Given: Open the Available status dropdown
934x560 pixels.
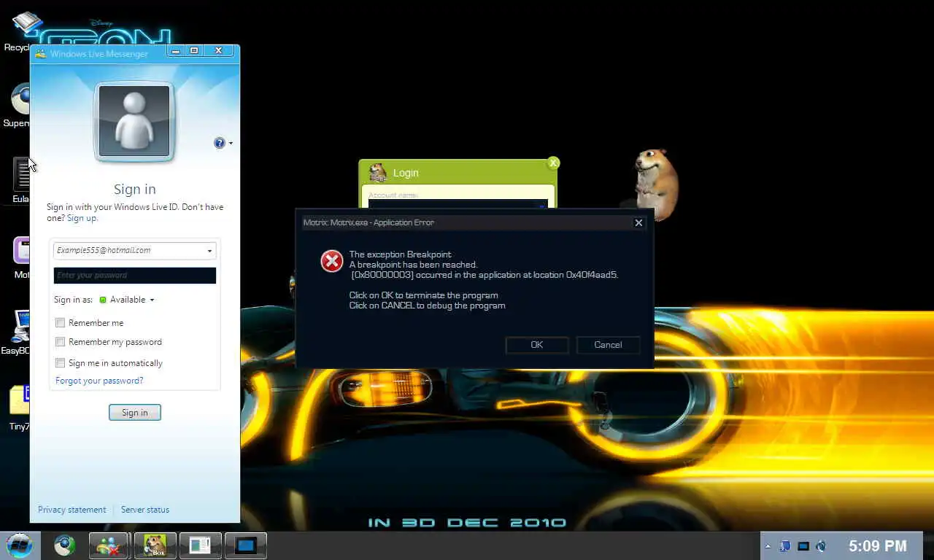Looking at the screenshot, I should click(x=127, y=300).
